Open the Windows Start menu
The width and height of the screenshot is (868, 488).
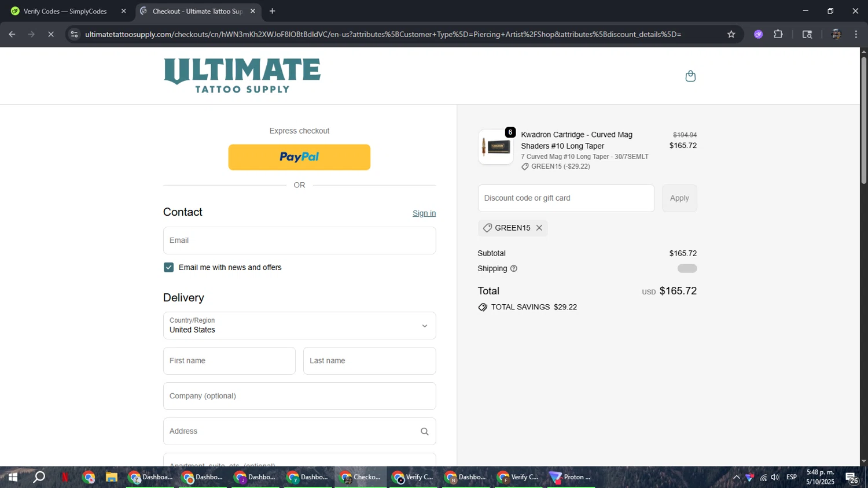click(x=12, y=477)
